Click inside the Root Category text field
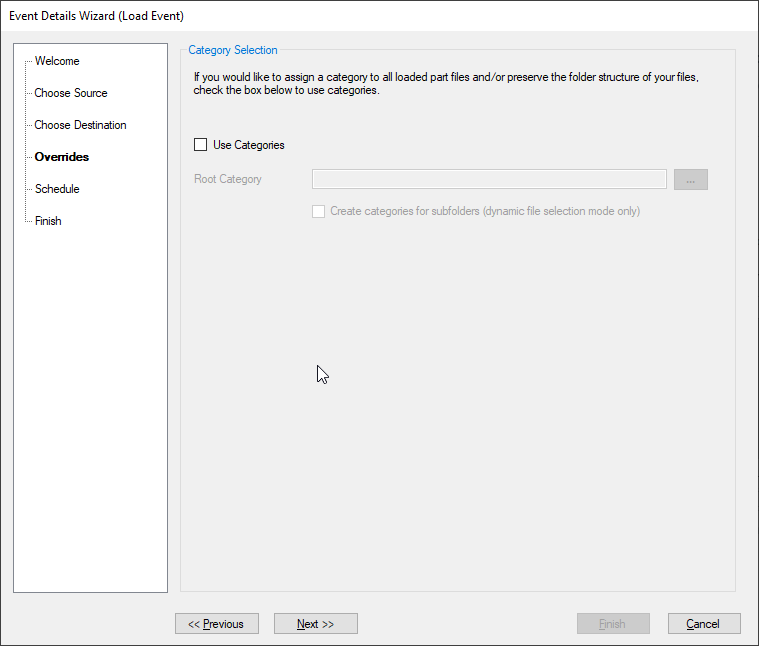This screenshot has width=759, height=646. click(x=489, y=179)
